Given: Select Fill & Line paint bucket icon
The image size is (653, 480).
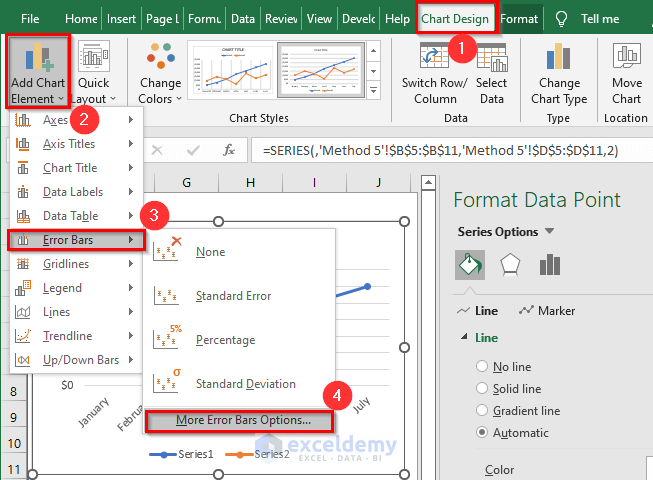Looking at the screenshot, I should [x=470, y=265].
